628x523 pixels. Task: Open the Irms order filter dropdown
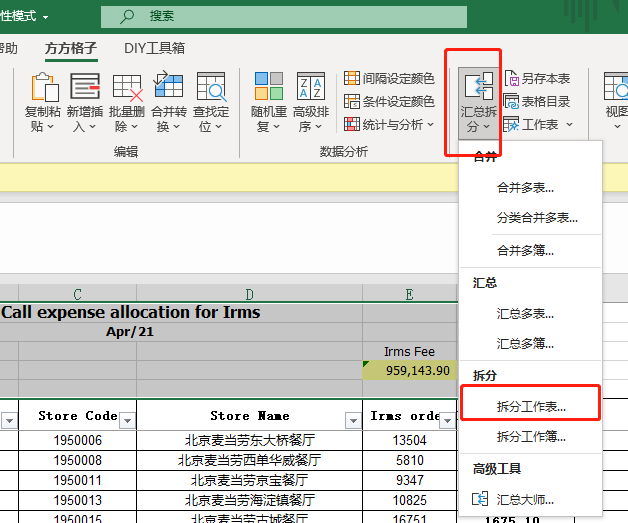tap(448, 420)
